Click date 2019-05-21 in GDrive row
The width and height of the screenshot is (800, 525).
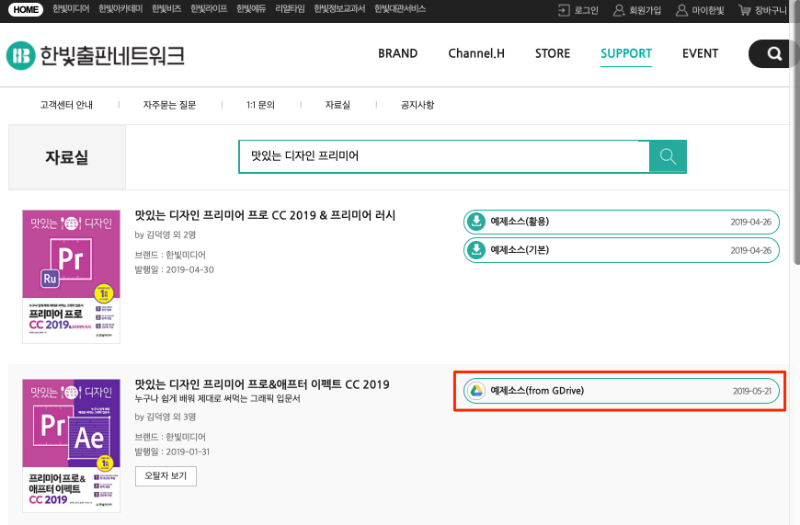752,391
